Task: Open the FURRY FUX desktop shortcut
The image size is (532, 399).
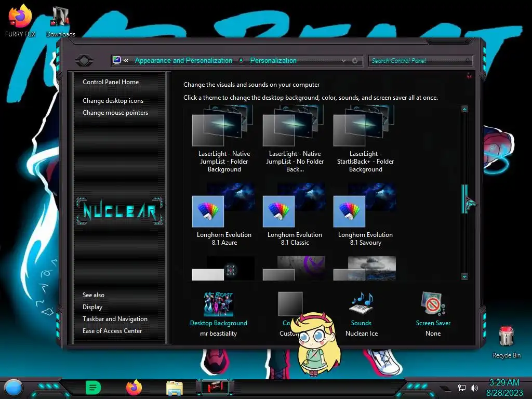Action: pos(20,21)
